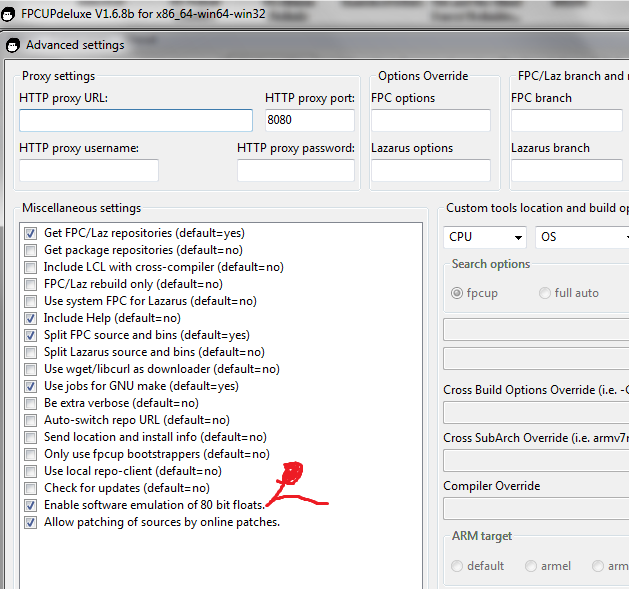Choose the armel ARM target radio
Image resolution: width=629 pixels, height=589 pixels.
(531, 566)
